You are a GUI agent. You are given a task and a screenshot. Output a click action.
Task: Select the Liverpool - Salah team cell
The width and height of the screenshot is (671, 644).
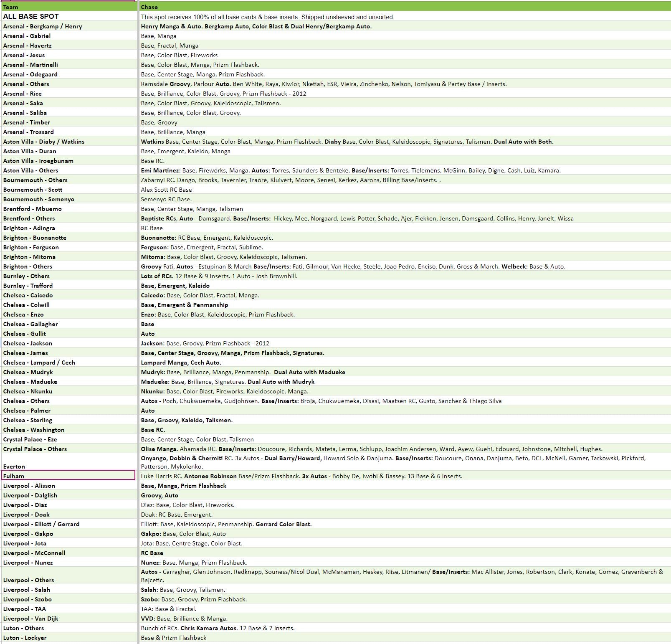(x=68, y=590)
